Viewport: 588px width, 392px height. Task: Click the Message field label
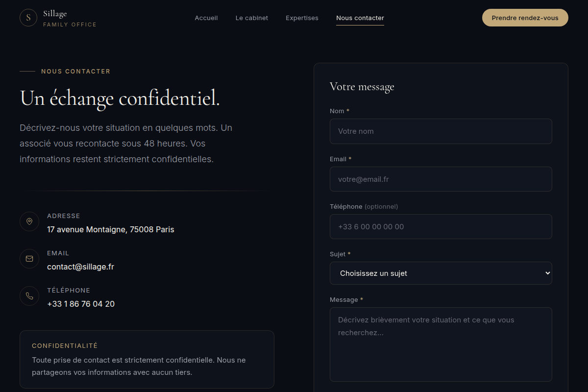[346, 300]
